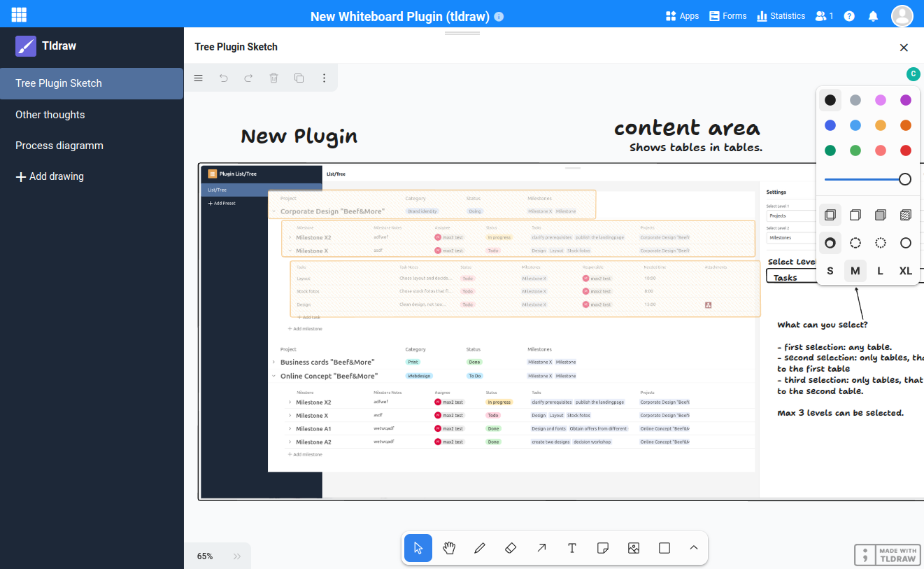Select the light red color swatch
This screenshot has height=569, width=924.
[x=881, y=150]
